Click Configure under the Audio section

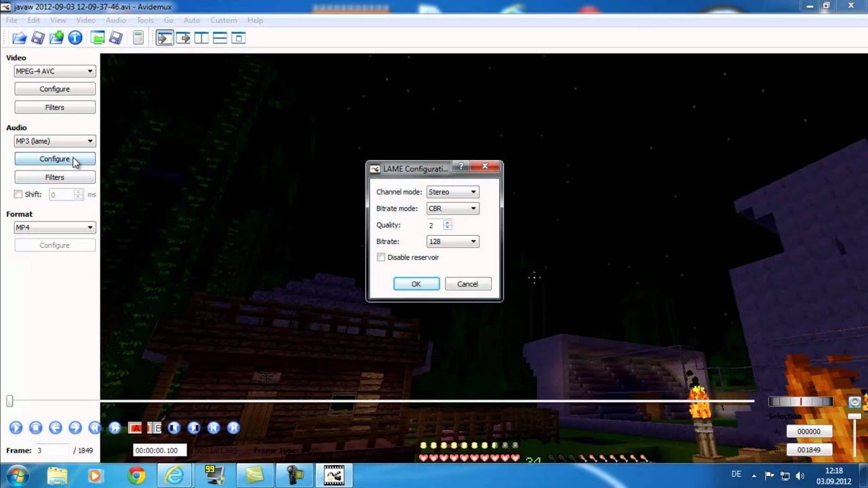point(55,159)
